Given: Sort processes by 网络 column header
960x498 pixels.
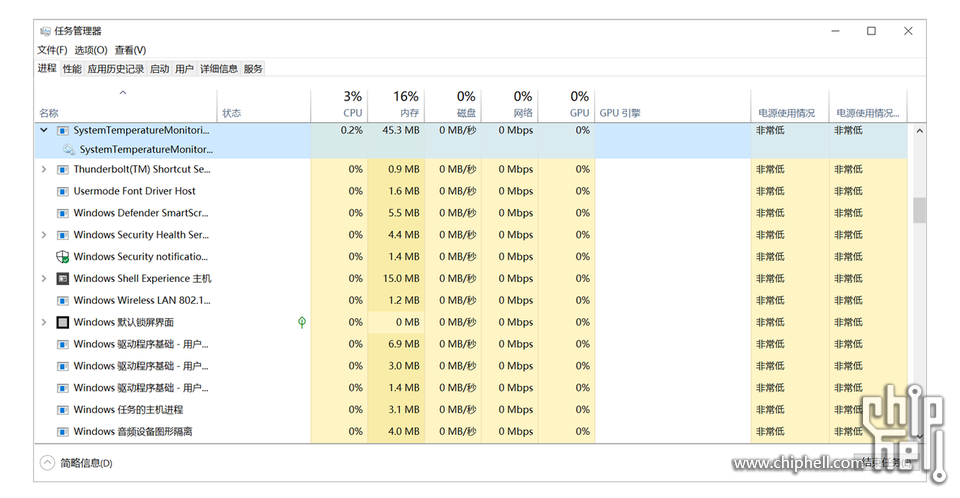Looking at the screenshot, I should (x=510, y=105).
